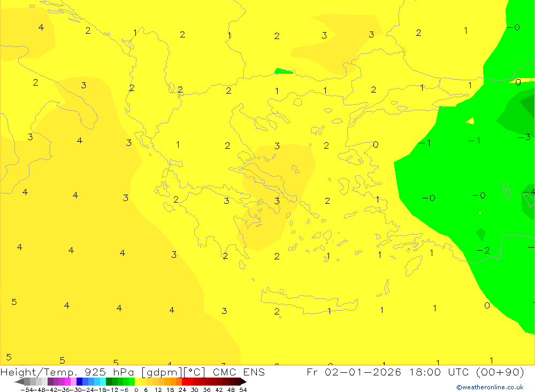Click the legend label "18"
Viewport: 535px width, 392px height.
pyautogui.click(x=170, y=390)
